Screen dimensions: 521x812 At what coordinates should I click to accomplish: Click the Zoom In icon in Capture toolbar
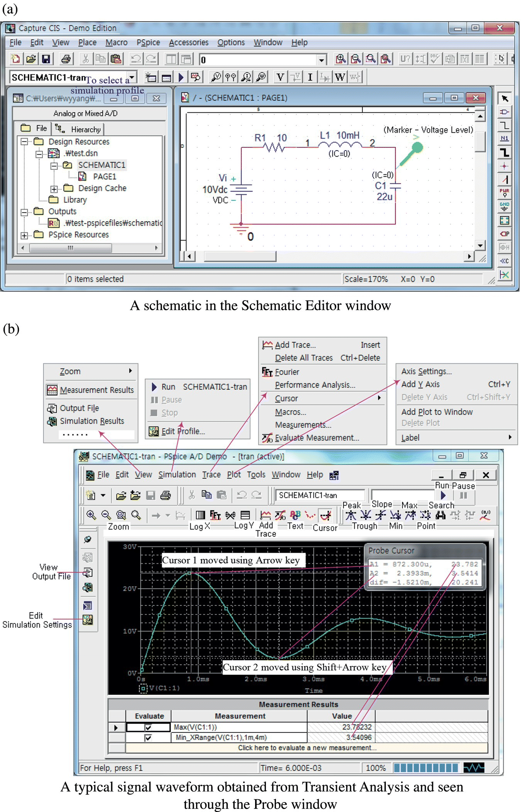coord(340,59)
